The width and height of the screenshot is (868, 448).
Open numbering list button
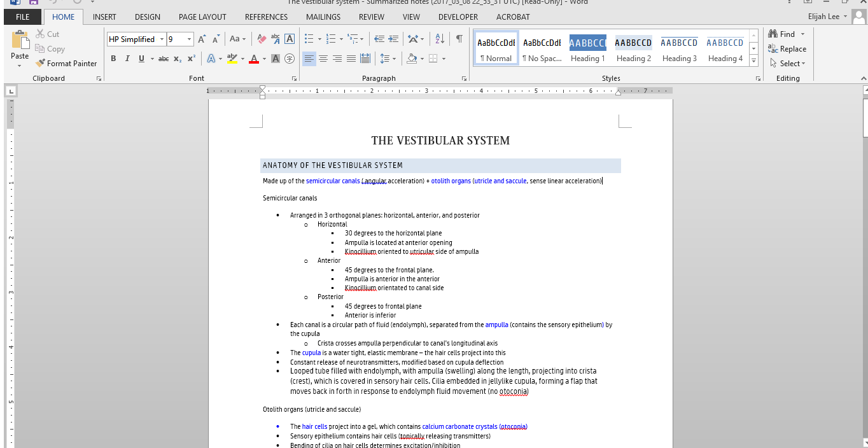click(x=330, y=39)
